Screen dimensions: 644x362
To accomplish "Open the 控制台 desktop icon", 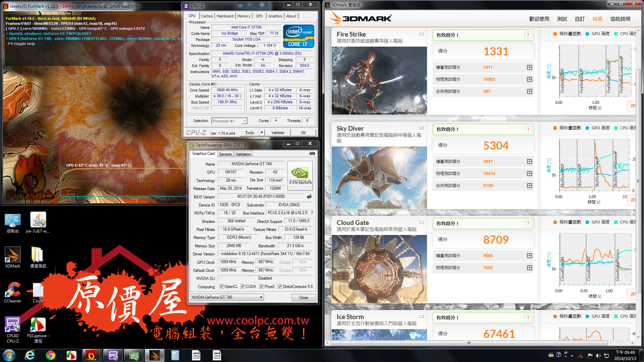I will (x=13, y=223).
